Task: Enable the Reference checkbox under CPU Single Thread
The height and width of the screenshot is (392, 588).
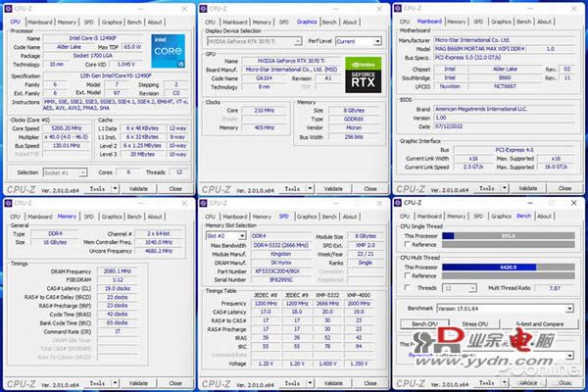Action: [x=408, y=244]
